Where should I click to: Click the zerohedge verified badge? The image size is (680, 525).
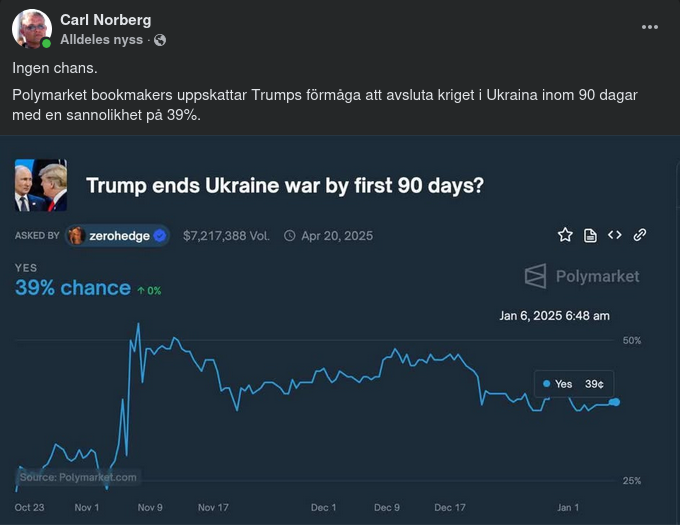161,236
